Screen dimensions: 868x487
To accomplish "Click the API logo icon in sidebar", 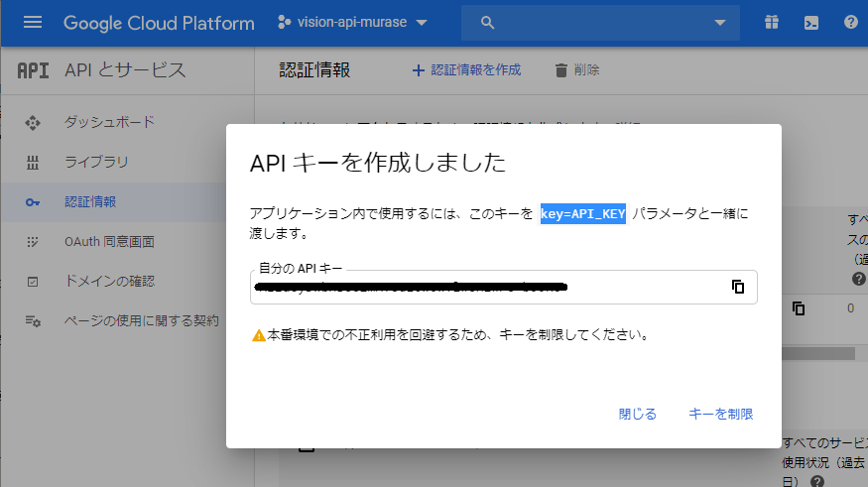I will pos(33,70).
